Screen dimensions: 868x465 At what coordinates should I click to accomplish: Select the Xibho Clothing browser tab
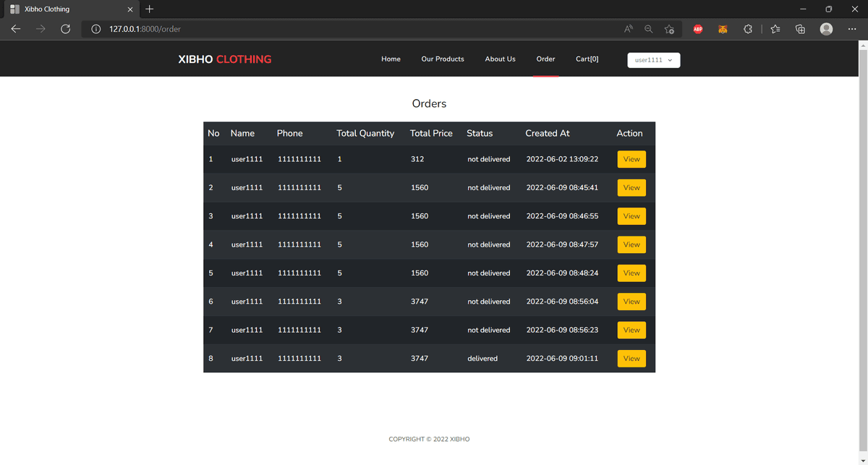tap(71, 9)
